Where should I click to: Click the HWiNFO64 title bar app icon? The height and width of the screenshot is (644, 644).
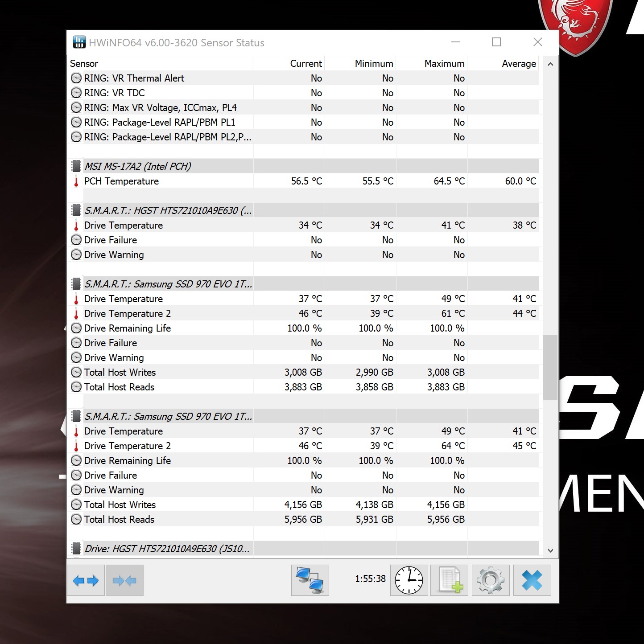79,42
